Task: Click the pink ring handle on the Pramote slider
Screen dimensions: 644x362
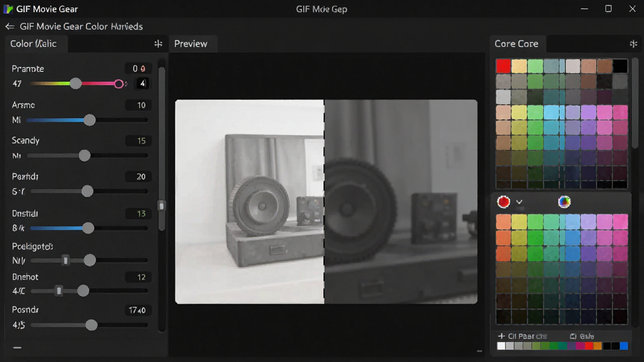Action: point(119,84)
